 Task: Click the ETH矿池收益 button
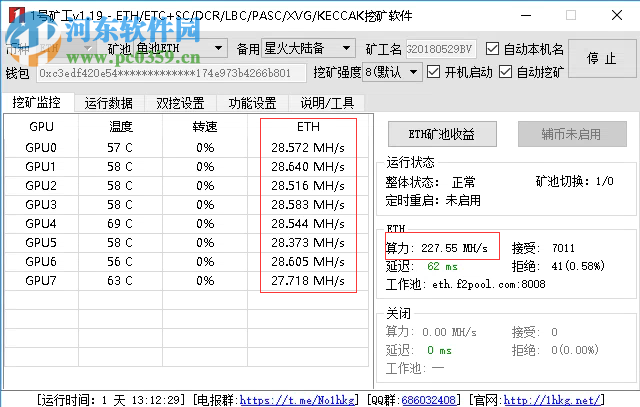442,134
